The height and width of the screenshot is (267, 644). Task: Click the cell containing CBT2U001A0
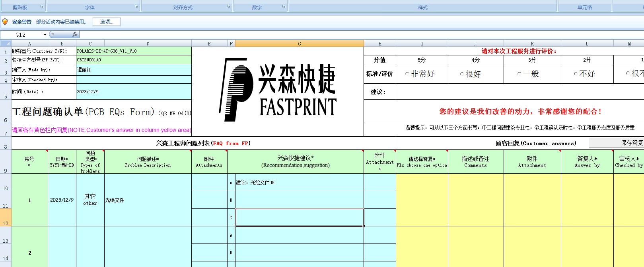(134, 60)
